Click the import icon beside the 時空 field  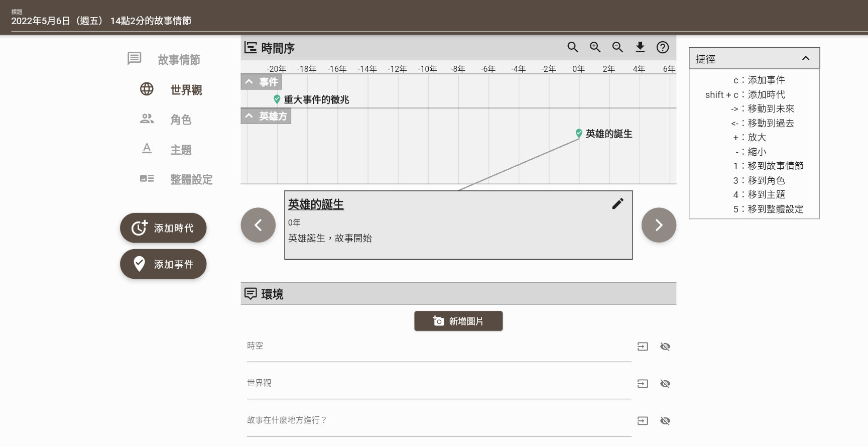pyautogui.click(x=643, y=347)
